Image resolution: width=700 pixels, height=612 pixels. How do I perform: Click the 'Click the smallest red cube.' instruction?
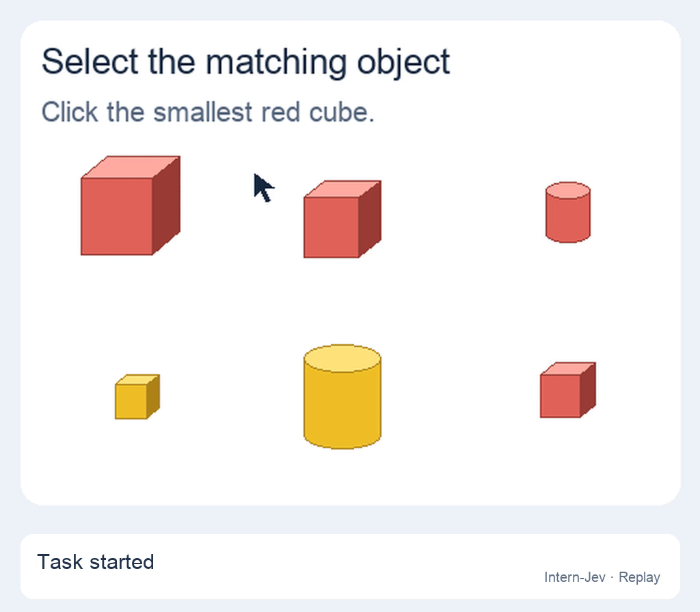(x=208, y=111)
